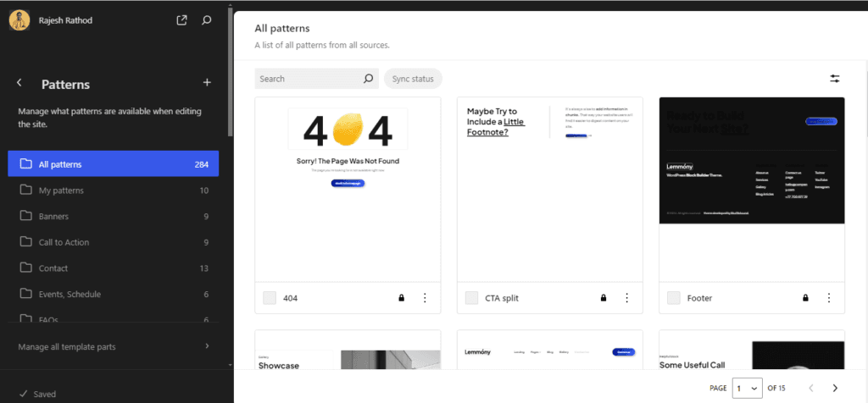
Task: Add a new pattern with plus icon
Action: [207, 83]
